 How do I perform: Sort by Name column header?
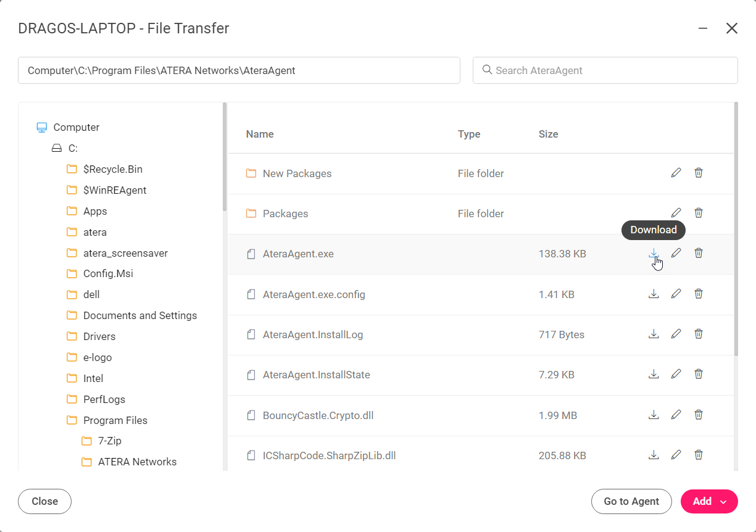tap(260, 134)
